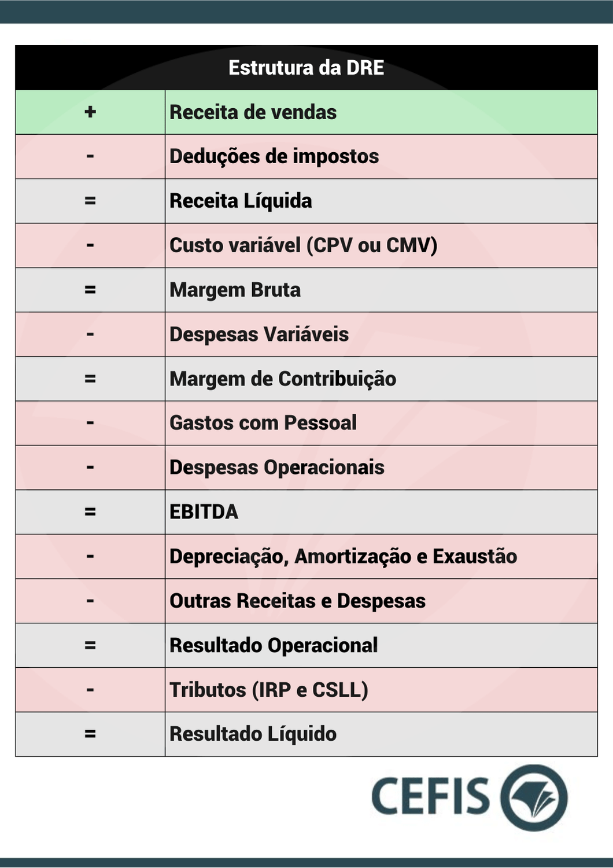Image resolution: width=613 pixels, height=868 pixels.
Task: Click the equals sign beside Receita Líquida
Action: [90, 201]
